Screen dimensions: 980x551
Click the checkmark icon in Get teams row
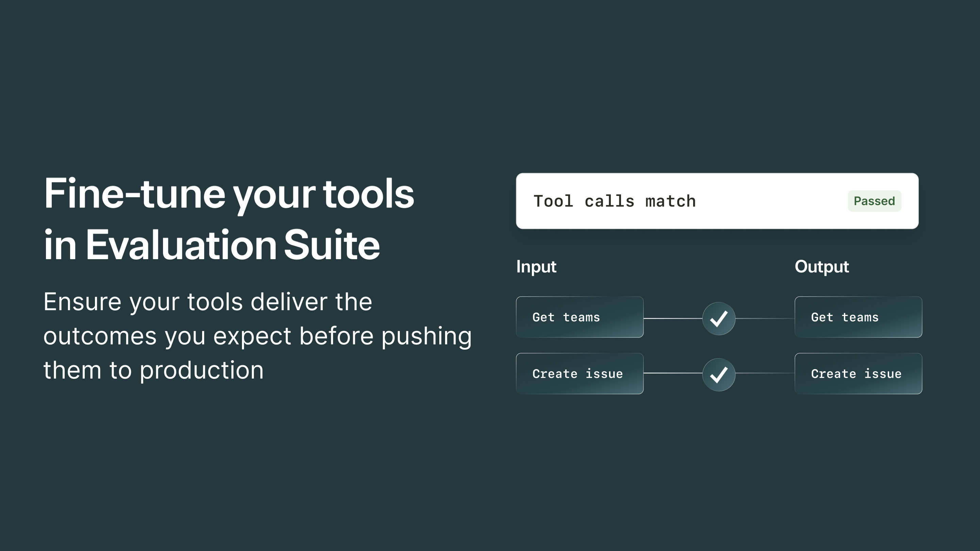(x=718, y=319)
